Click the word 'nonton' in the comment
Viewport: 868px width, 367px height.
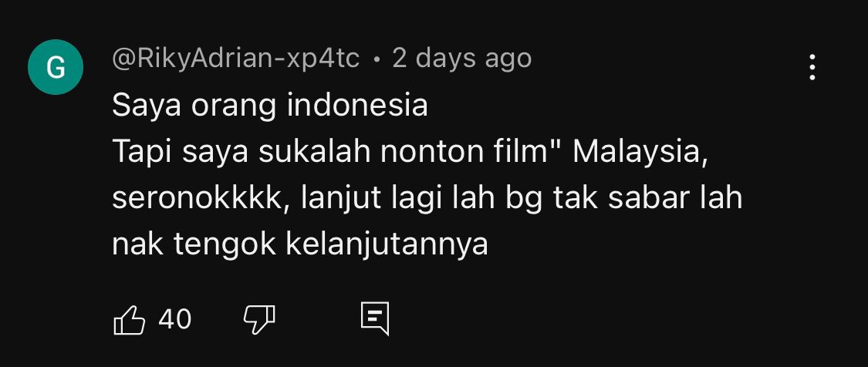point(431,153)
